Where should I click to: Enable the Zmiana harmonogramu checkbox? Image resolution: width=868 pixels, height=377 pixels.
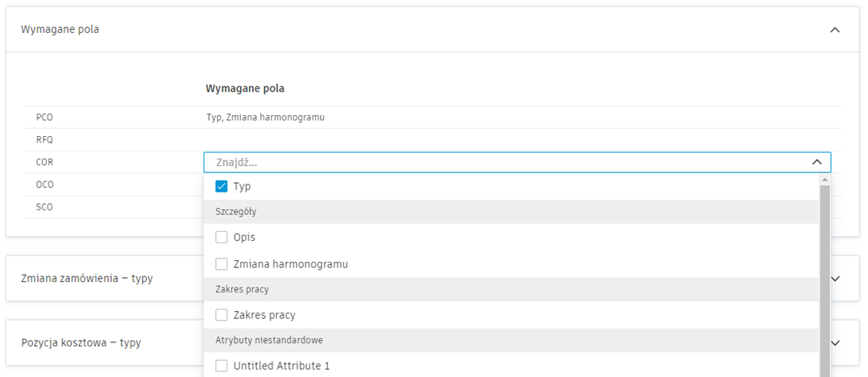pos(222,263)
